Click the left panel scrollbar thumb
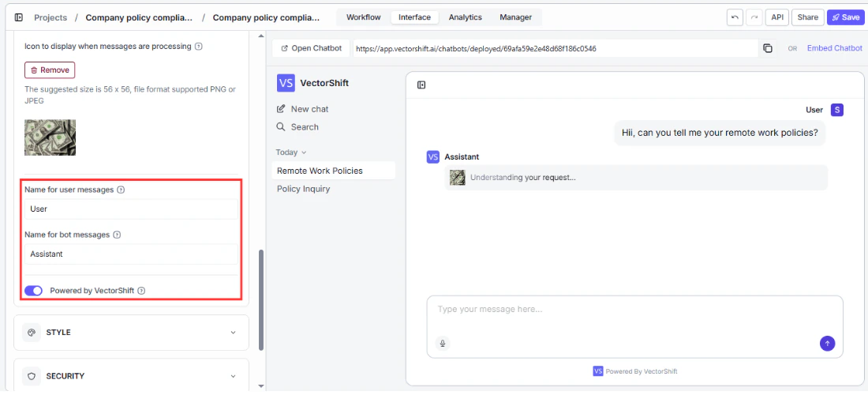This screenshot has width=868, height=395. pos(261,299)
